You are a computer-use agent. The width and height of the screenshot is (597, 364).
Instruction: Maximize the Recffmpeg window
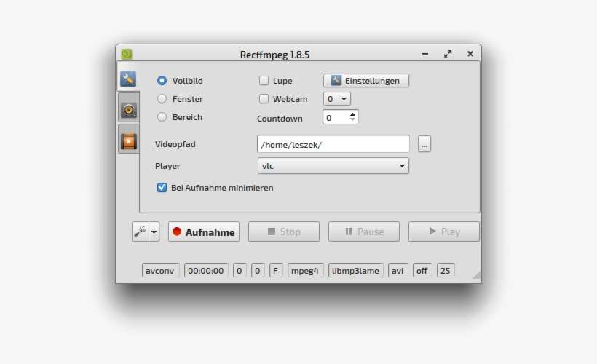point(448,54)
